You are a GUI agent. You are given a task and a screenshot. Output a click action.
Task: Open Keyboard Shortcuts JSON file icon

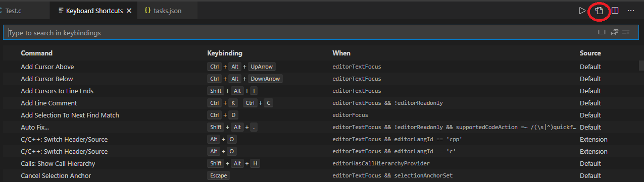tap(599, 11)
